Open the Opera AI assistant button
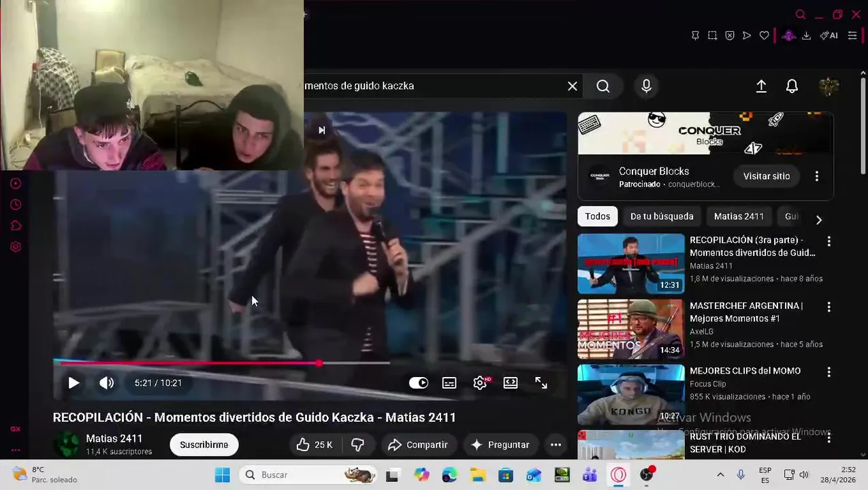Screen dimensions: 868x490 [829, 35]
